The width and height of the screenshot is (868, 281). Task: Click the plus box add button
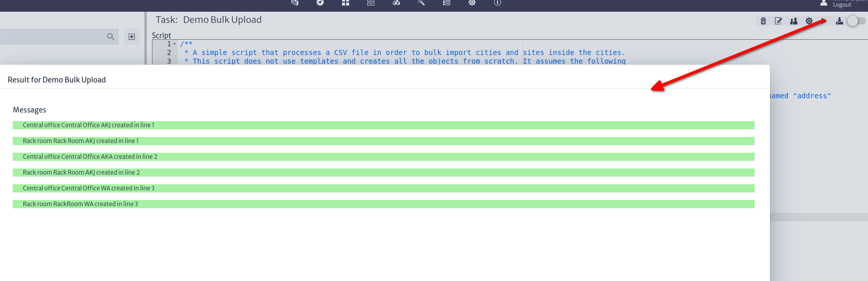pos(132,37)
